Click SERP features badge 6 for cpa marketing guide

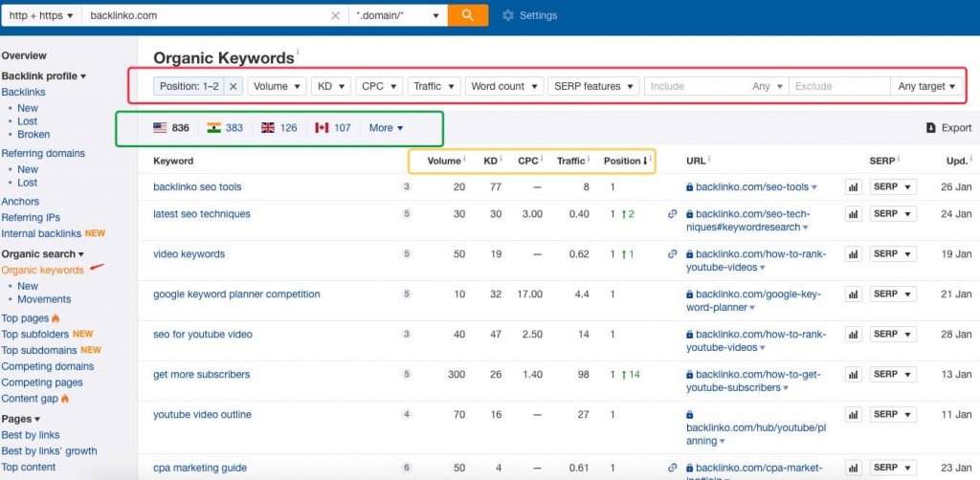point(407,468)
